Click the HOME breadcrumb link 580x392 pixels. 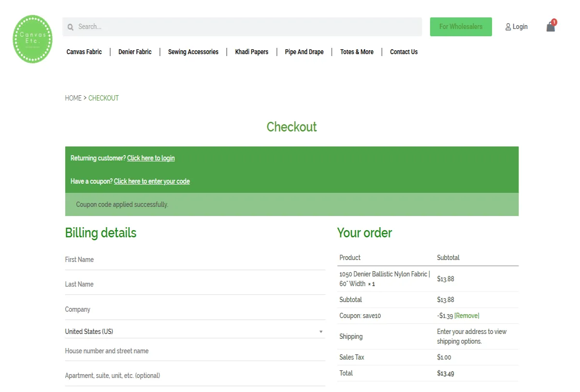(x=73, y=98)
